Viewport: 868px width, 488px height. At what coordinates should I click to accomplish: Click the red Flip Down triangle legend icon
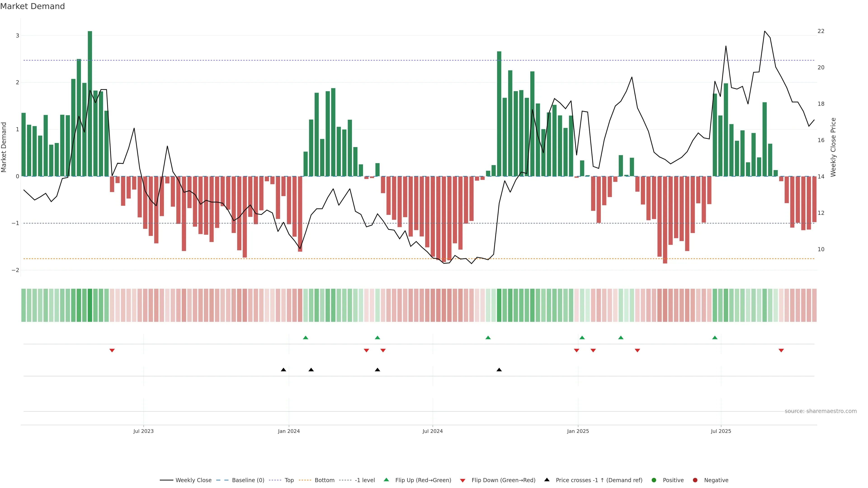[x=463, y=480]
